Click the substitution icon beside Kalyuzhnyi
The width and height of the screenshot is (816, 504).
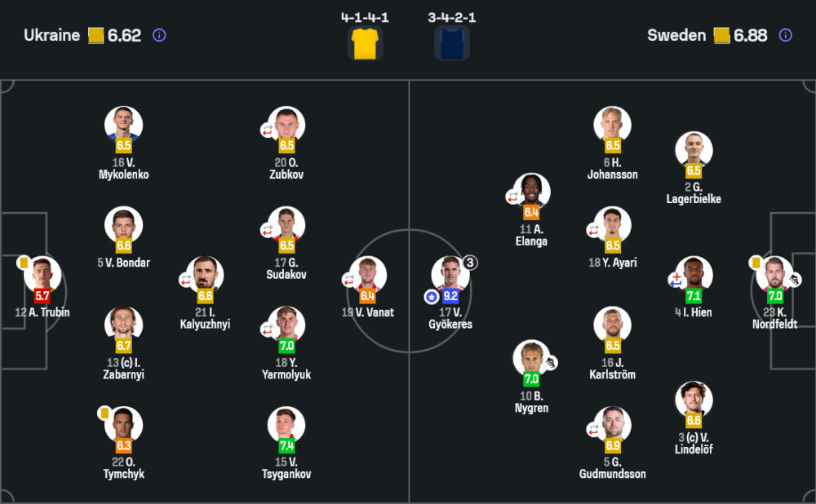[186, 280]
